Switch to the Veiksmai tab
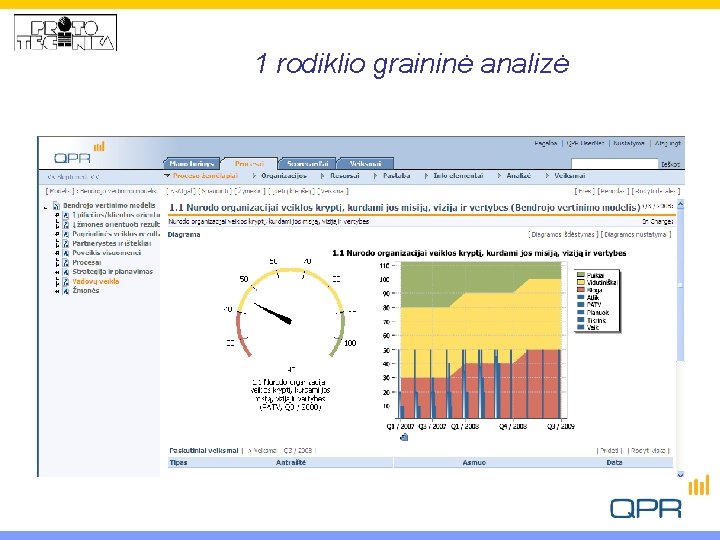 pos(366,163)
